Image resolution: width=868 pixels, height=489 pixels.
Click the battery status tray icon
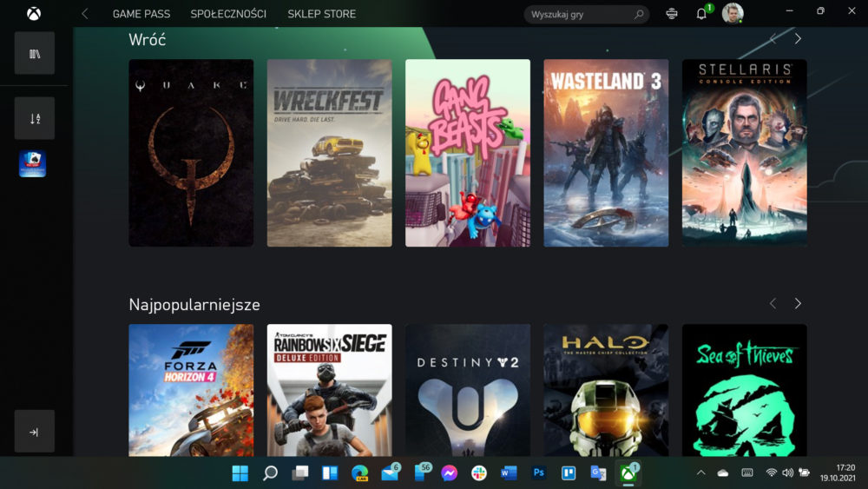[x=805, y=473]
